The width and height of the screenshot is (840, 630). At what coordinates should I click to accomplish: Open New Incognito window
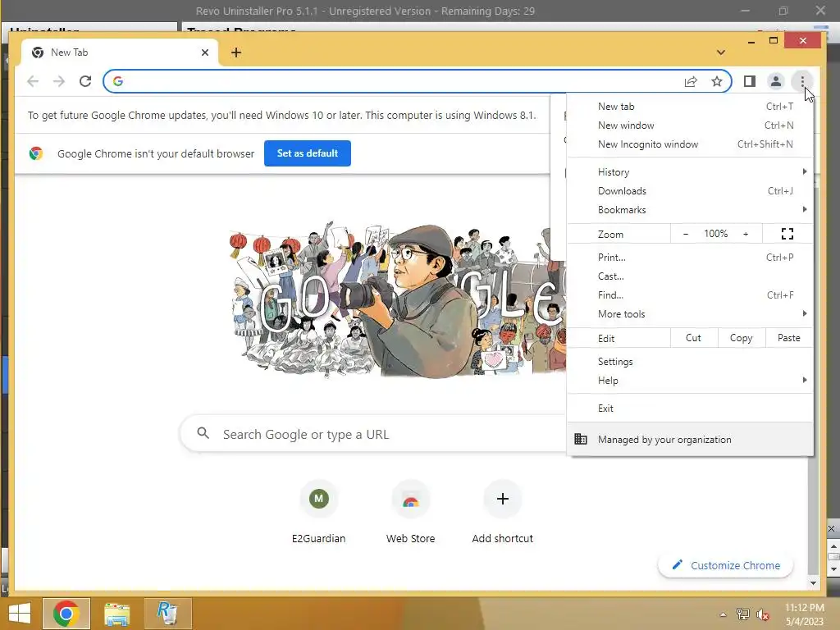point(690,144)
